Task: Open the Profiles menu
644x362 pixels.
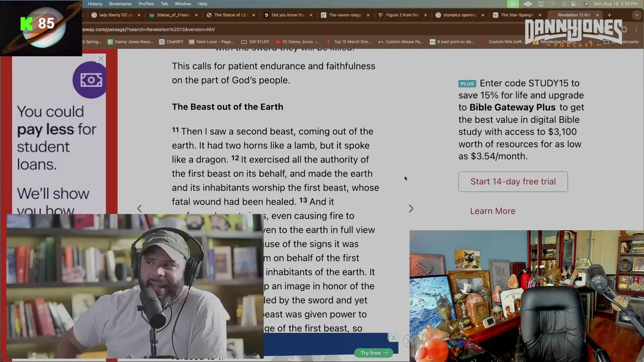Action: click(146, 4)
